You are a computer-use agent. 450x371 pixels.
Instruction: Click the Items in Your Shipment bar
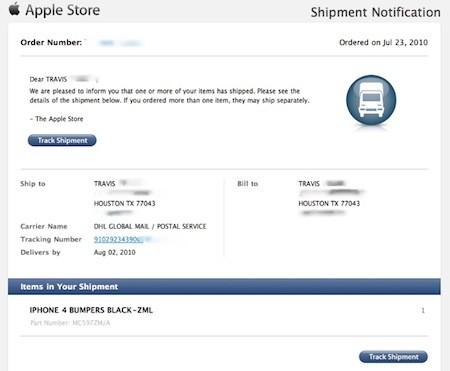224,287
